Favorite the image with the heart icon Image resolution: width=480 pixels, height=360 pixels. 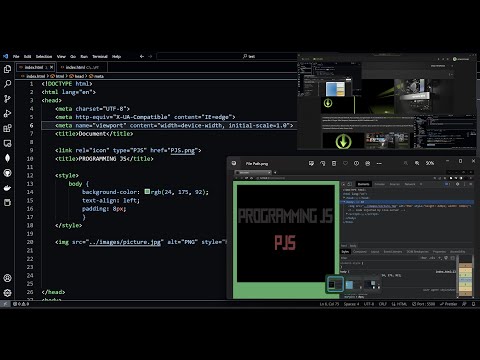pos(345,163)
